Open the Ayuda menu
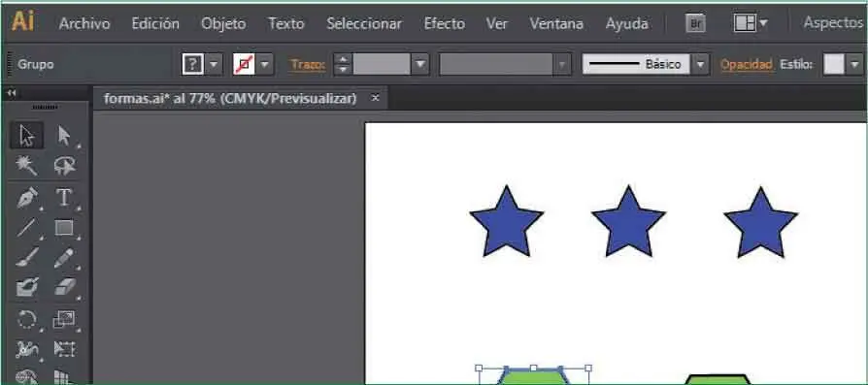Viewport: 868px width, 385px height. click(x=626, y=24)
